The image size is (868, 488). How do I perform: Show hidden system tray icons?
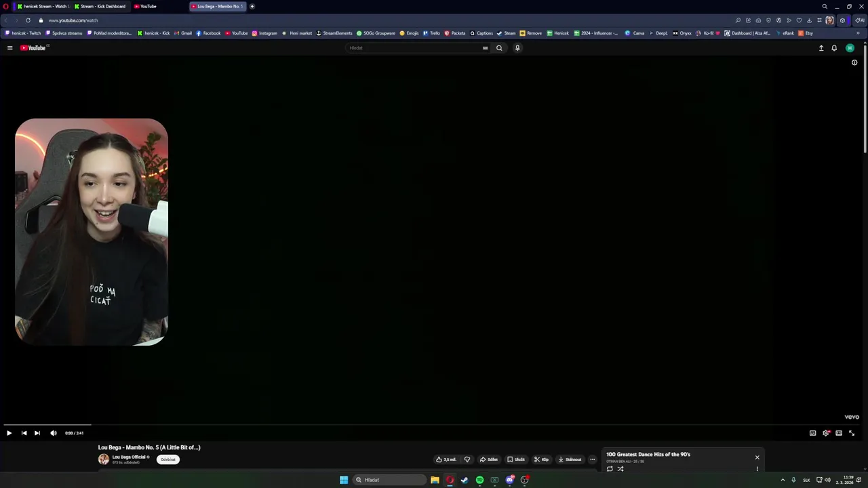(783, 480)
